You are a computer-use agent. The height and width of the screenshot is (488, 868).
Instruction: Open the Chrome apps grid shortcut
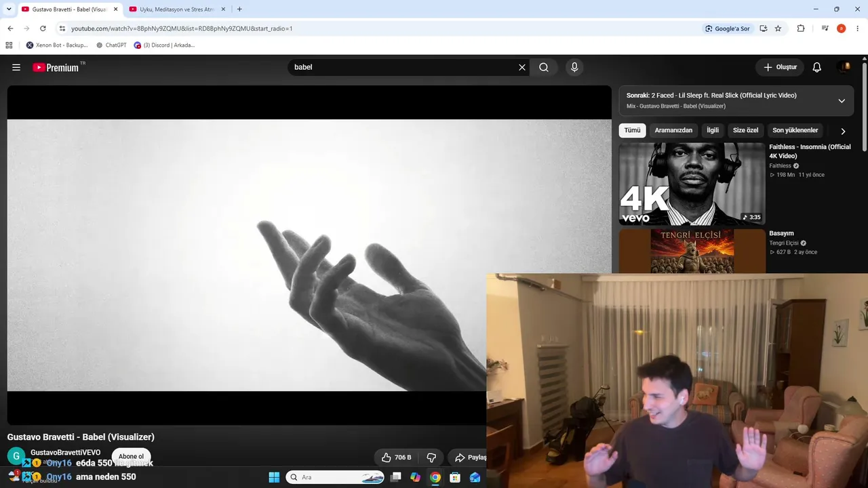pyautogui.click(x=9, y=45)
